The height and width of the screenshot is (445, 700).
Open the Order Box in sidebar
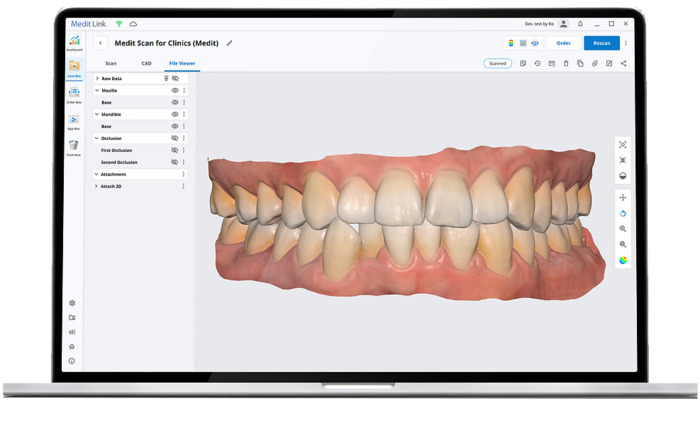point(74,93)
